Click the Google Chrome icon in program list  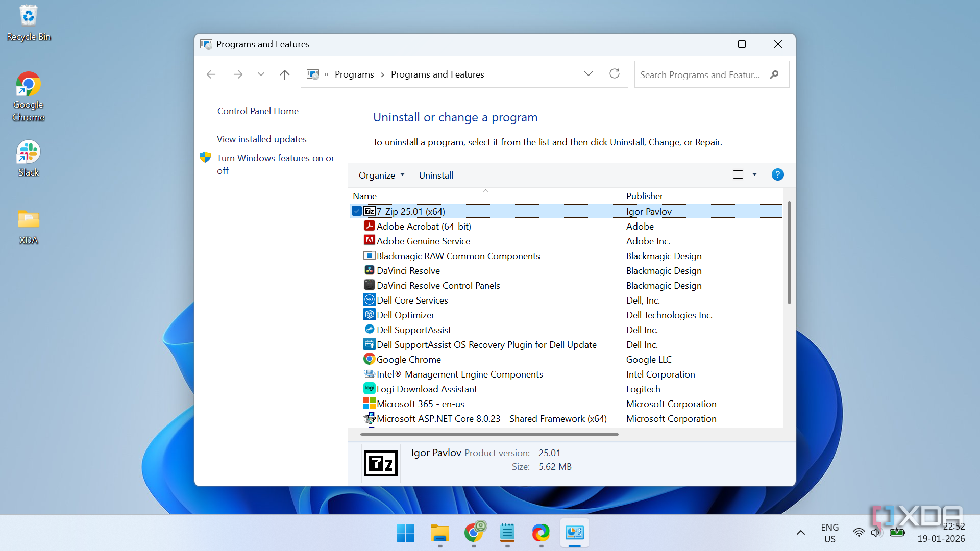click(x=370, y=359)
